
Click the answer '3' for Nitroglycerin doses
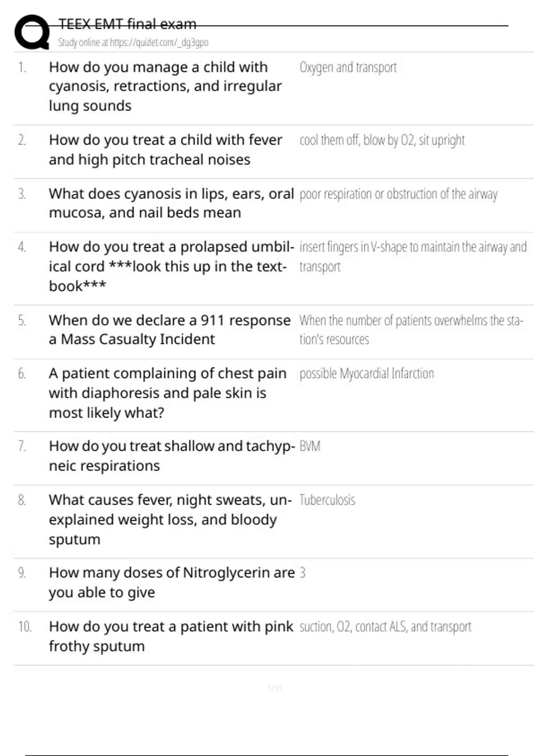point(303,573)
